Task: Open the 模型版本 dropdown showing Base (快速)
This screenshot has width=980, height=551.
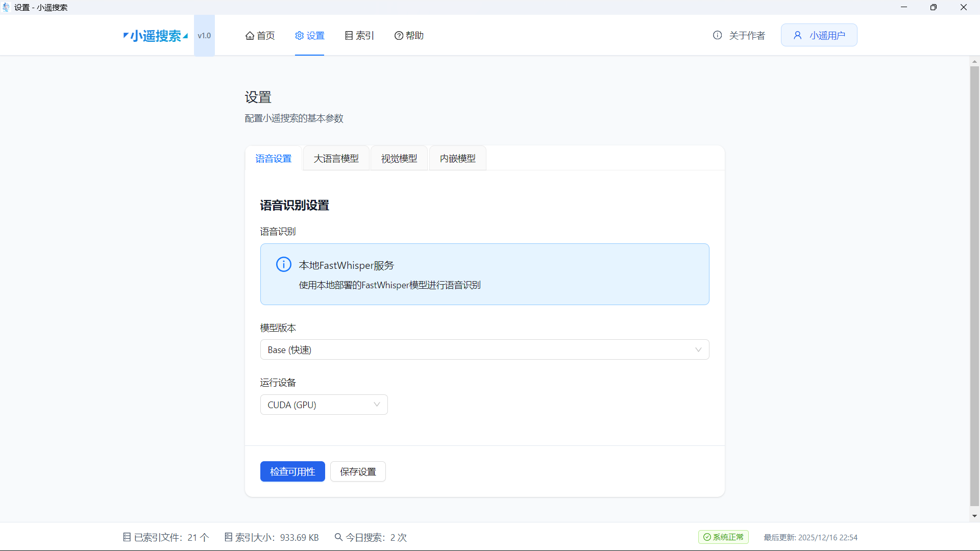Action: click(484, 349)
